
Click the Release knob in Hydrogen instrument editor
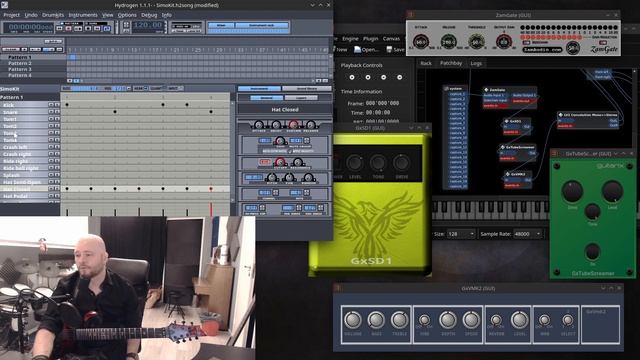(x=311, y=124)
